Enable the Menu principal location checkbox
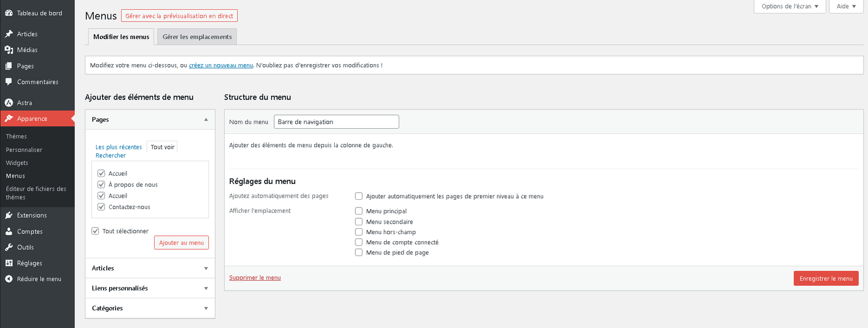The width and height of the screenshot is (868, 328). pos(359,211)
